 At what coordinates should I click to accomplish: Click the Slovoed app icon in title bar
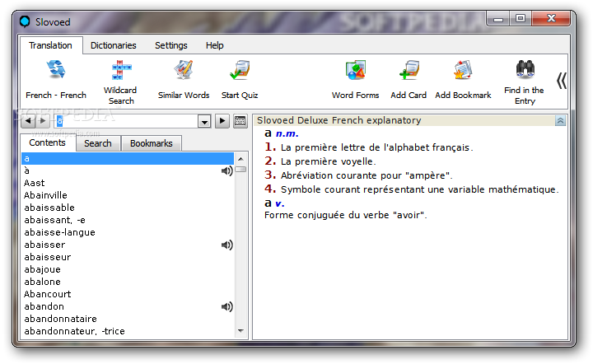pyautogui.click(x=25, y=21)
